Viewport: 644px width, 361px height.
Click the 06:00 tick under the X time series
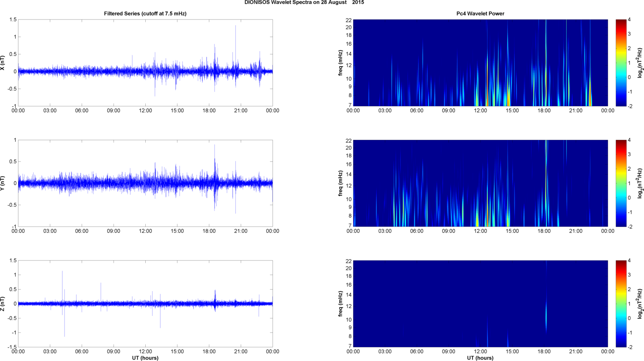tap(82, 111)
